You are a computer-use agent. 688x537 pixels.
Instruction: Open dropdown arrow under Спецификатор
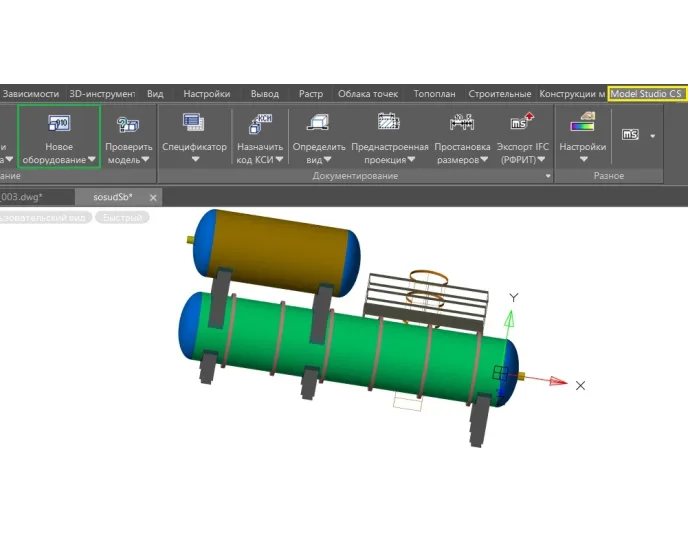pyautogui.click(x=194, y=159)
